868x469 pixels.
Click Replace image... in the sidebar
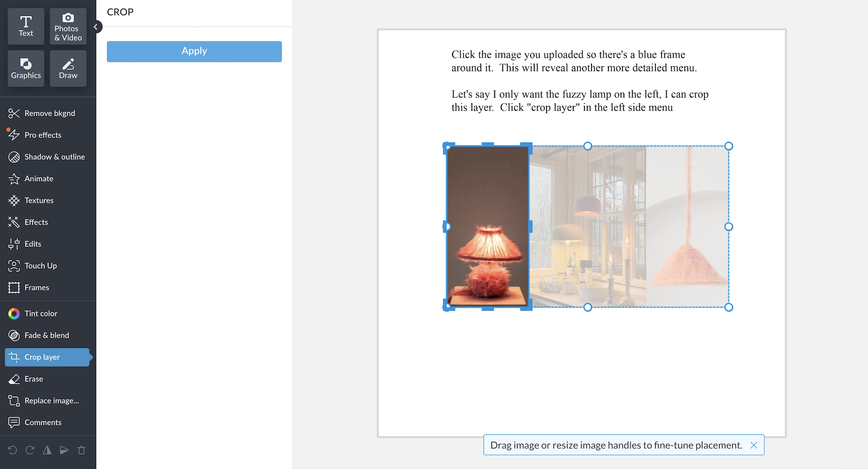click(52, 401)
